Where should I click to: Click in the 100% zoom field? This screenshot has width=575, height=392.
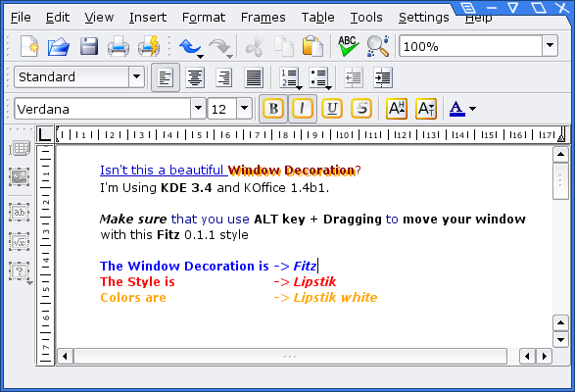470,46
